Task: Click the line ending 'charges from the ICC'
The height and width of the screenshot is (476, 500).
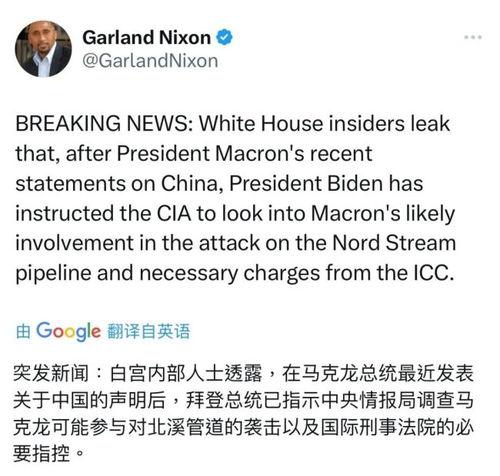Action: coord(235,273)
